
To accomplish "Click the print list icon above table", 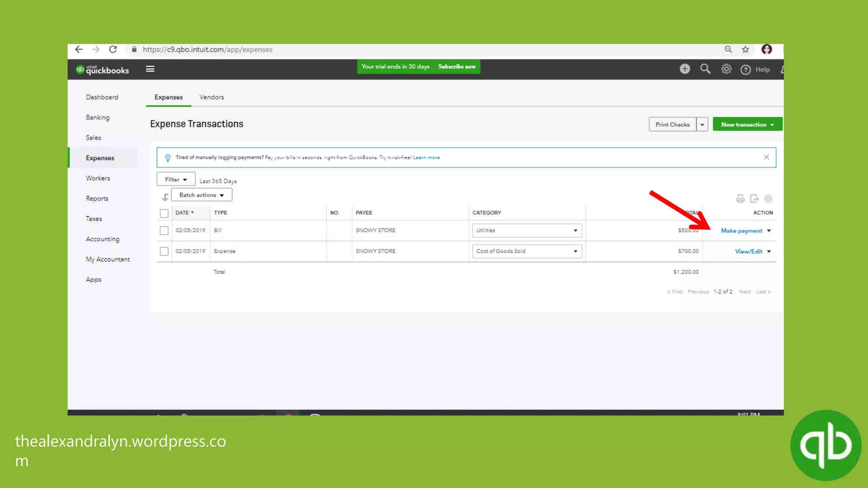I will 740,199.
